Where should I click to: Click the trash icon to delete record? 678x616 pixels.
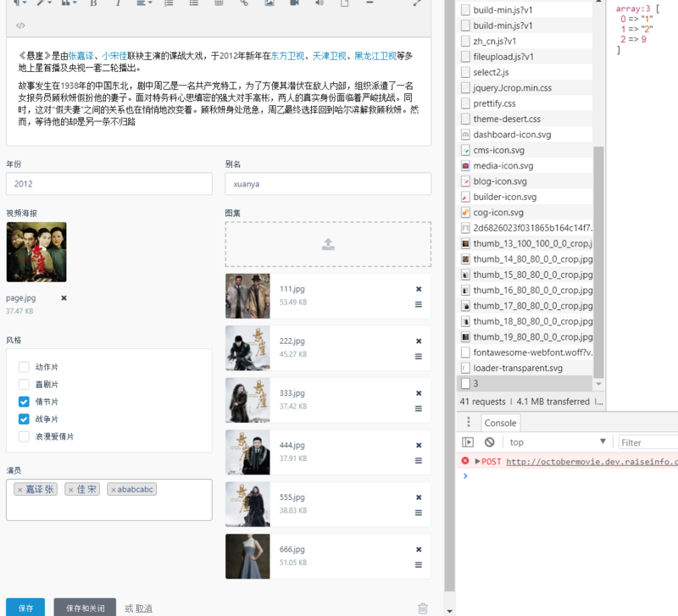(x=423, y=608)
